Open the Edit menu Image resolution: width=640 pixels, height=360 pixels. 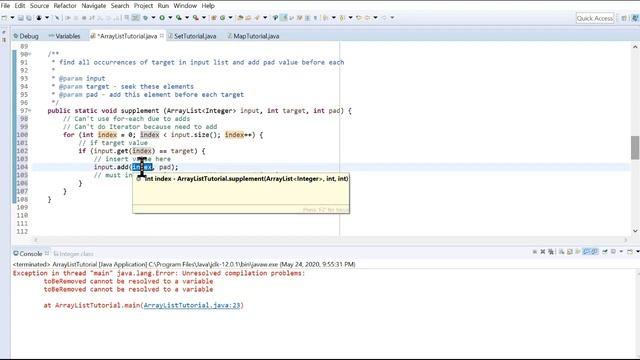click(20, 6)
